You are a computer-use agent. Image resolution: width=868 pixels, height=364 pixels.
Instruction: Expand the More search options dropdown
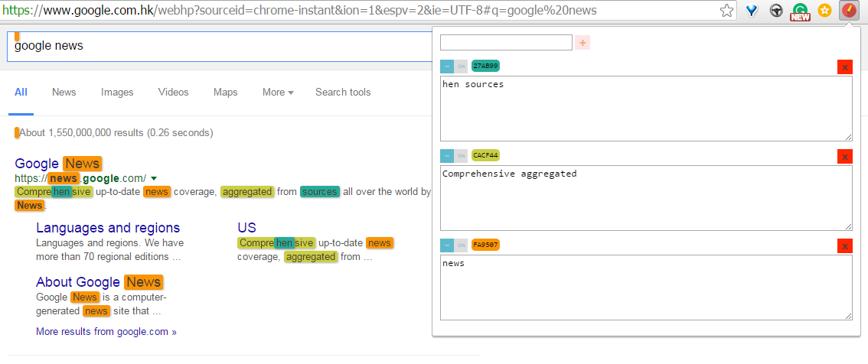[278, 93]
